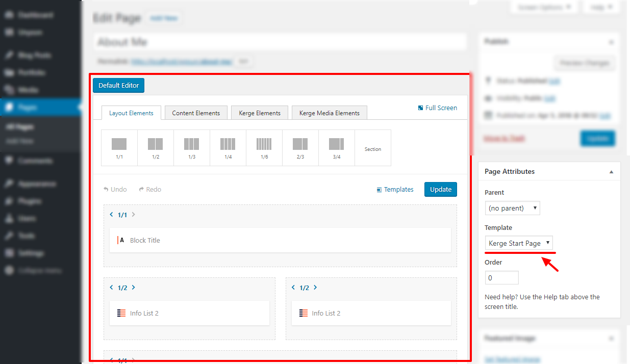Insert the 1/4 column layout element

tap(228, 148)
